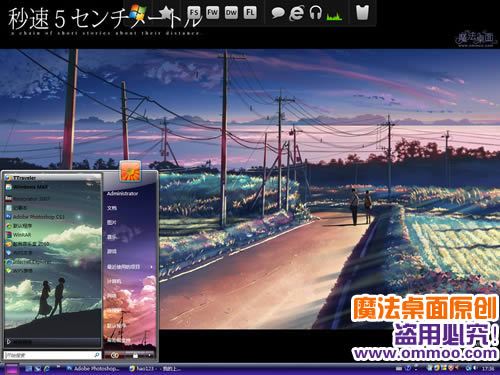Launch the FS icon in the dock
Image resolution: width=500 pixels, height=375 pixels.
point(194,13)
